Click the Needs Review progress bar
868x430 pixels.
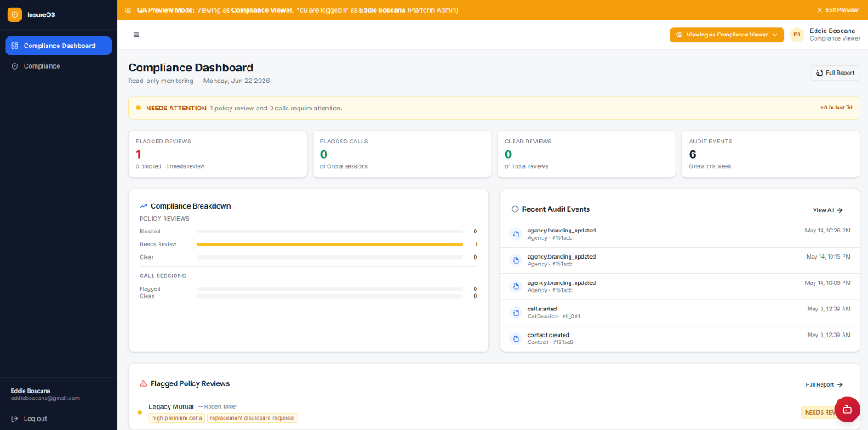(330, 243)
